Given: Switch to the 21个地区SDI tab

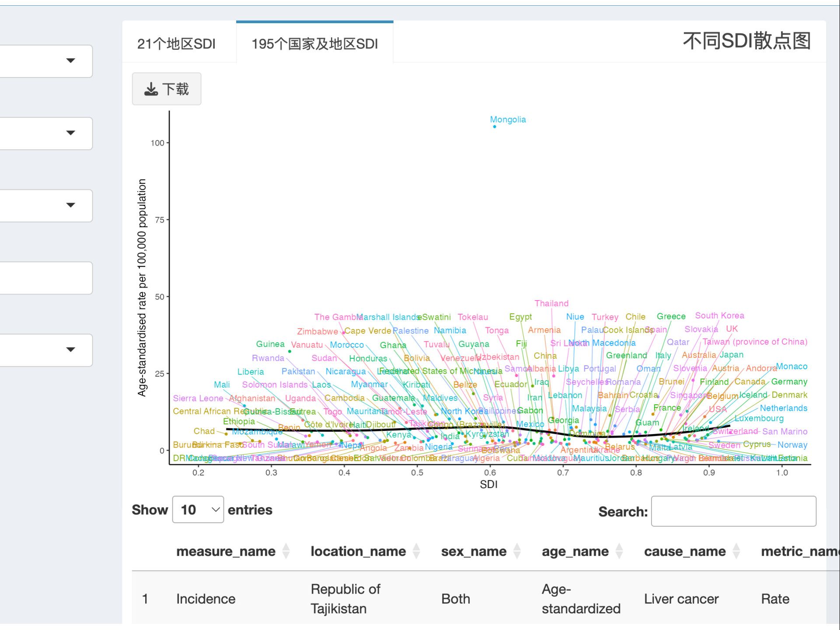Looking at the screenshot, I should click(x=177, y=44).
